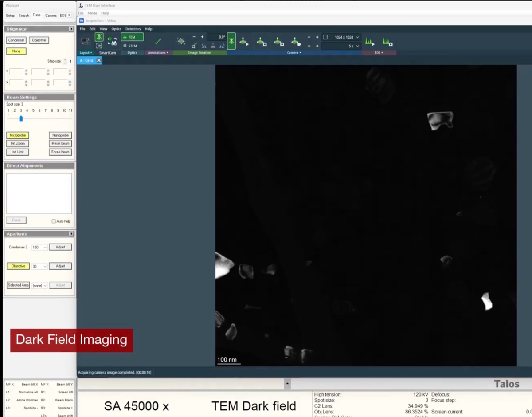Start EDS spectrum live acquisition icon
This screenshot has height=417, width=532.
click(370, 42)
